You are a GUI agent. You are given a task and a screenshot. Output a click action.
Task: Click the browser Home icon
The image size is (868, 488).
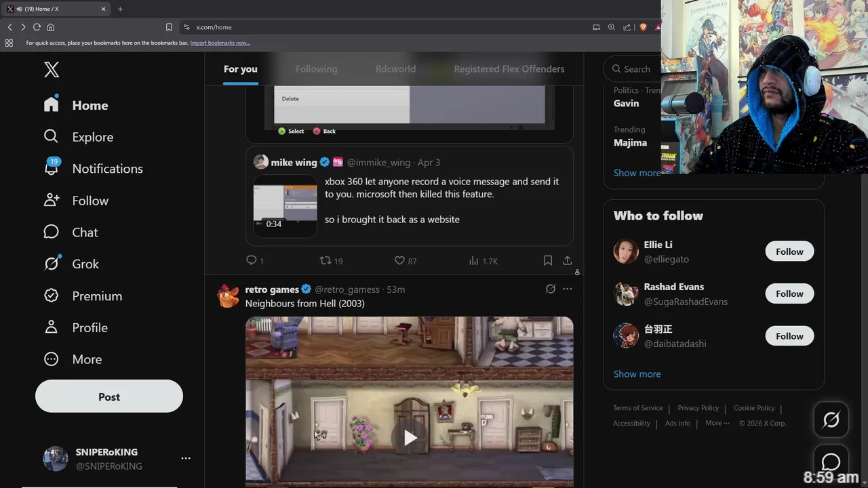pos(50,27)
